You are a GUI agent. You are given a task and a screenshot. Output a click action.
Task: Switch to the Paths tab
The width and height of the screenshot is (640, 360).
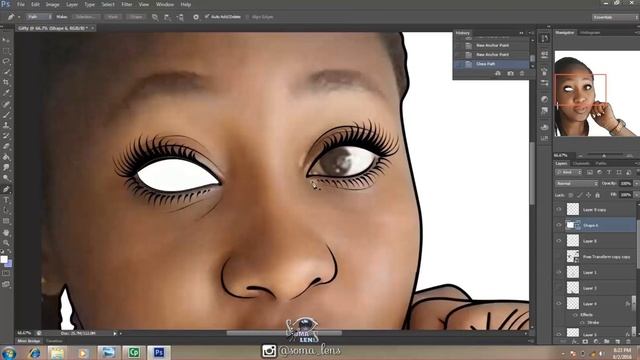601,163
